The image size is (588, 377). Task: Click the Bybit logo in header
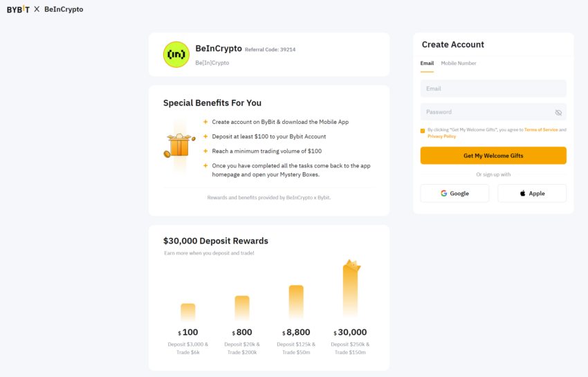click(18, 10)
